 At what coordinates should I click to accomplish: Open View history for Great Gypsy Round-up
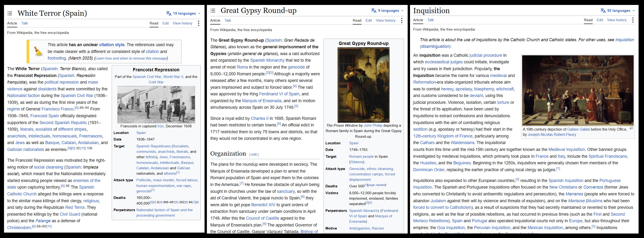coord(386,20)
